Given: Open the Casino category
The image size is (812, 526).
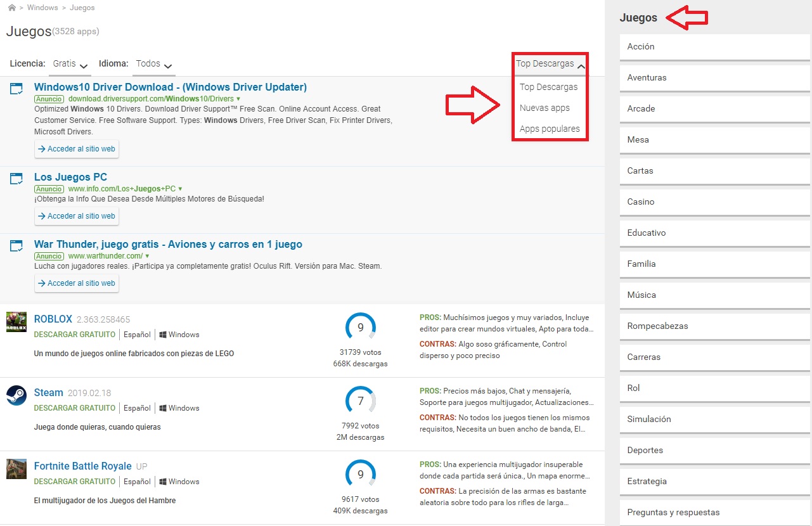Looking at the screenshot, I should pos(715,202).
